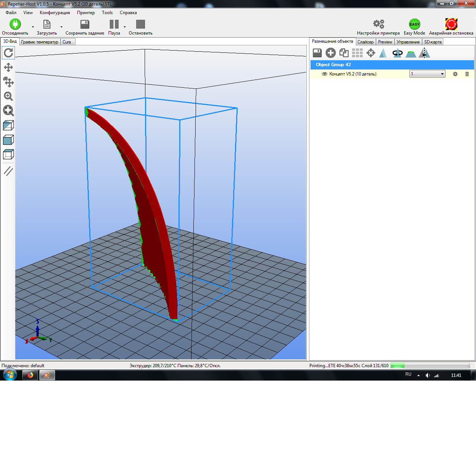476x472 pixels.
Task: Switch to the Слайсер tab
Action: click(366, 42)
